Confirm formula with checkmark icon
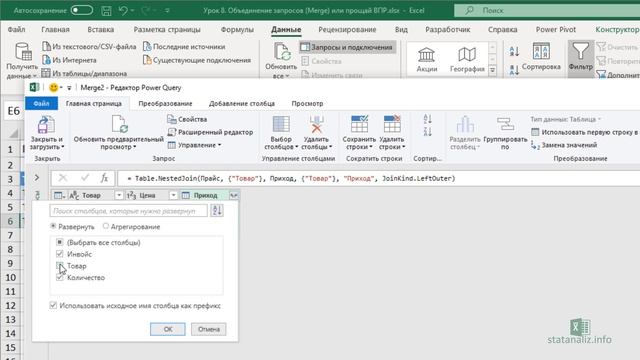This screenshot has height=360, width=640. coord(84,178)
